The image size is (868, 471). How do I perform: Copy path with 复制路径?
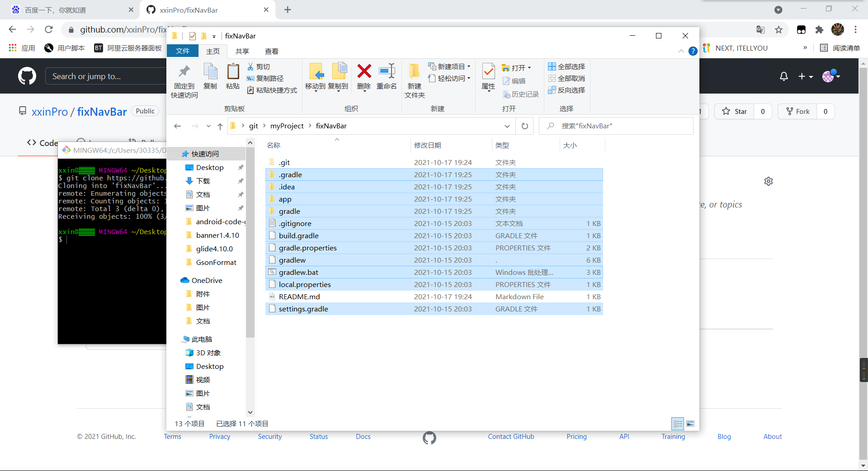(x=265, y=78)
